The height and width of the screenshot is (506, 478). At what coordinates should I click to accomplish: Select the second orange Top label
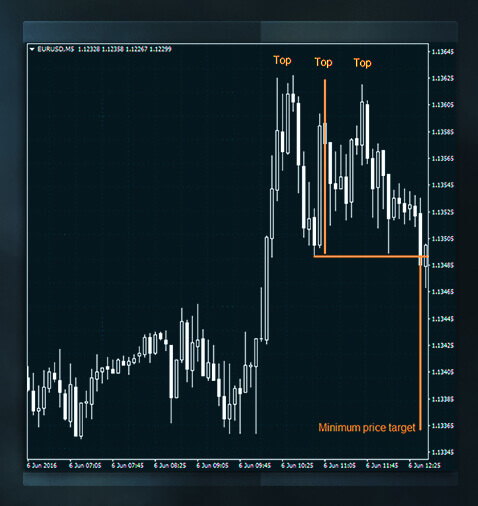coord(323,62)
